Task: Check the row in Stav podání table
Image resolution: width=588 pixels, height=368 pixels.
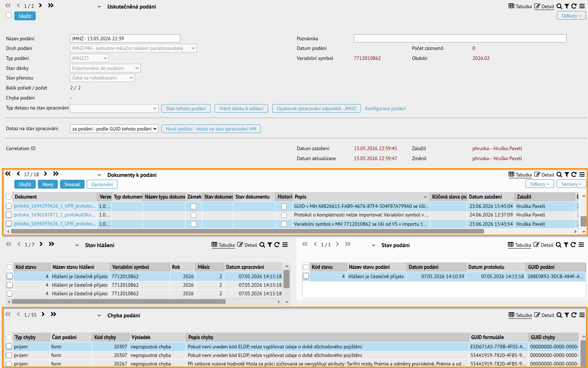Action: click(x=306, y=276)
